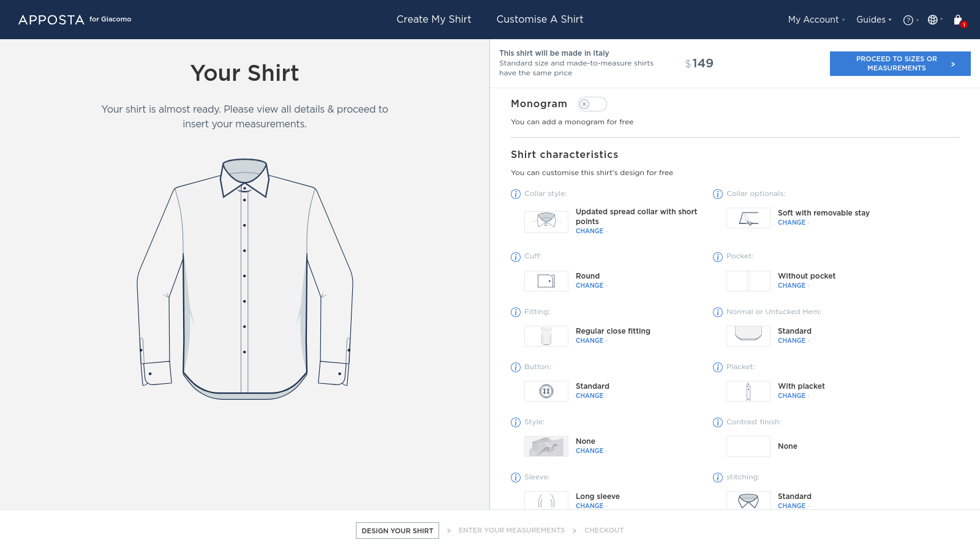Click Proceed to Sizes or Measurements button
Screen dimensions: 980x551
pyautogui.click(x=900, y=64)
